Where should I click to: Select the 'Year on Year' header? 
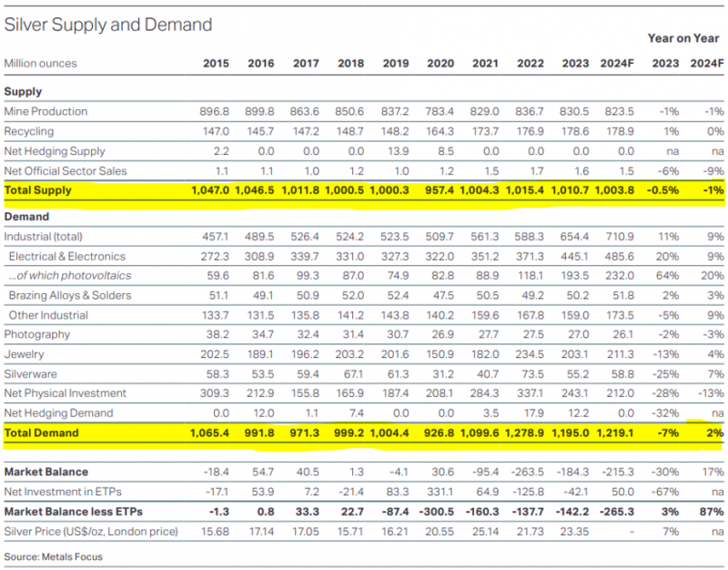coord(685,38)
